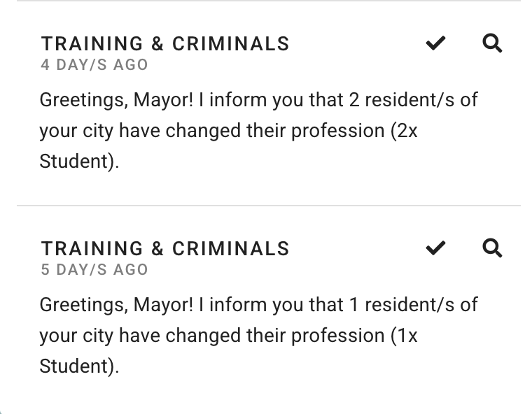Open the Training & Criminals heading dated 4 days ago
The width and height of the screenshot is (532, 414).
pos(165,44)
